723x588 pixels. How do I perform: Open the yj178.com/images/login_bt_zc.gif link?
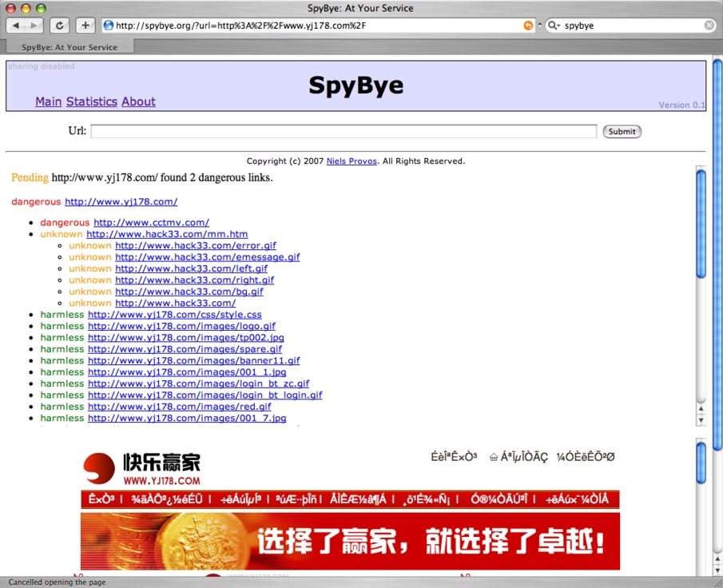199,383
